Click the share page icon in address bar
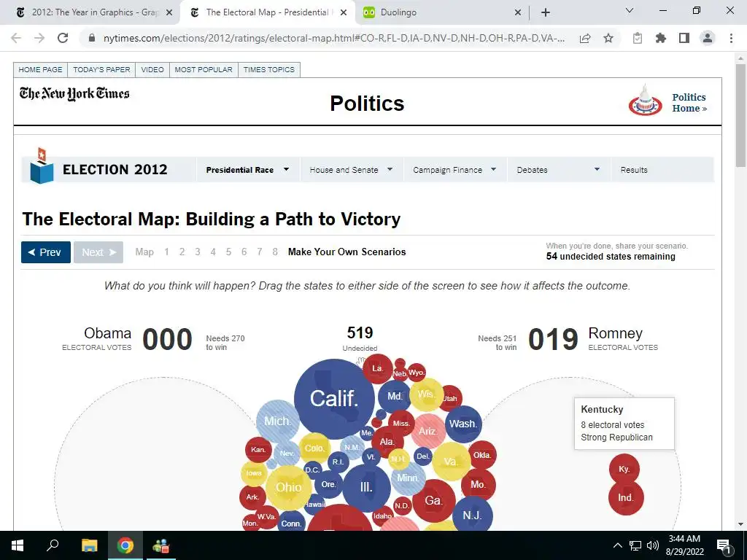Viewport: 747px width, 560px height. (585, 39)
